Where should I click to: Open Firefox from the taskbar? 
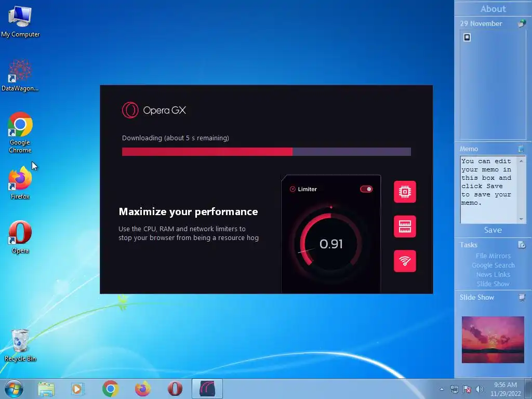[x=143, y=389]
